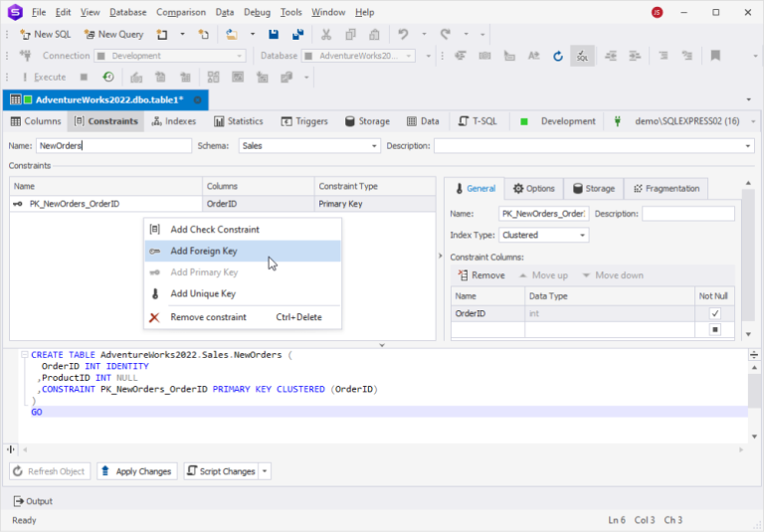Click the Save floppy disk icon
The width and height of the screenshot is (764, 532).
pyautogui.click(x=274, y=34)
